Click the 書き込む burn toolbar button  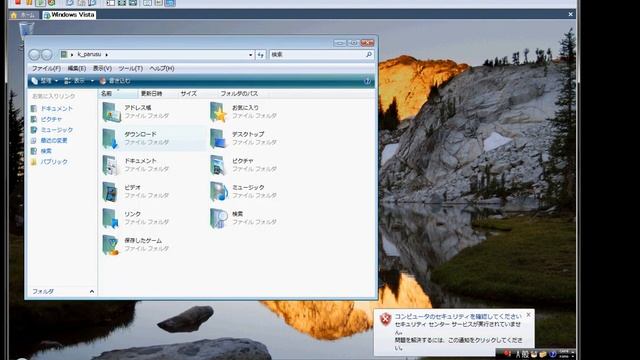tap(115, 81)
